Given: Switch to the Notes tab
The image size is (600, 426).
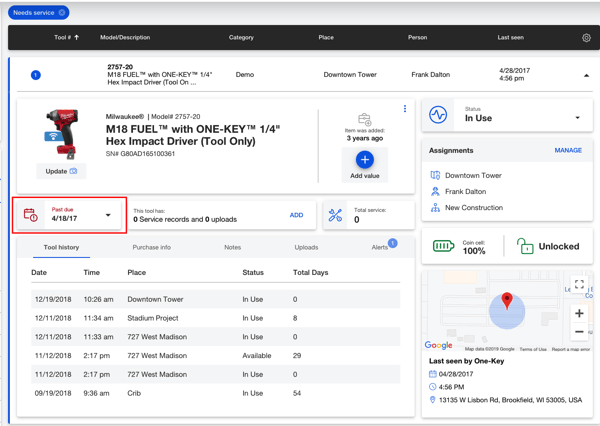Looking at the screenshot, I should 233,247.
